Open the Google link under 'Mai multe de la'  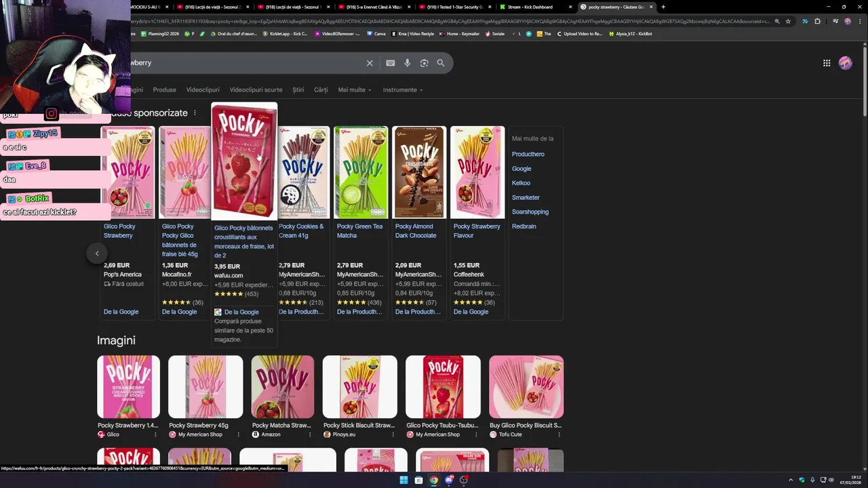(521, 169)
